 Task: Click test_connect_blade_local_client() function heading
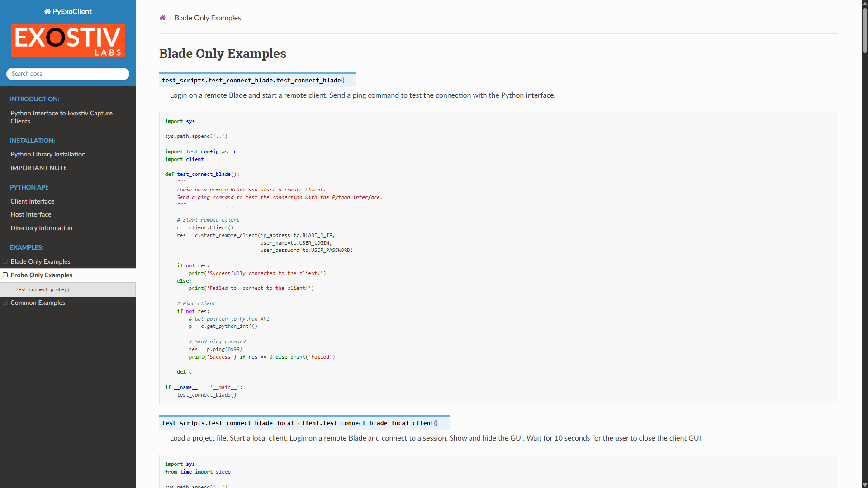(299, 423)
